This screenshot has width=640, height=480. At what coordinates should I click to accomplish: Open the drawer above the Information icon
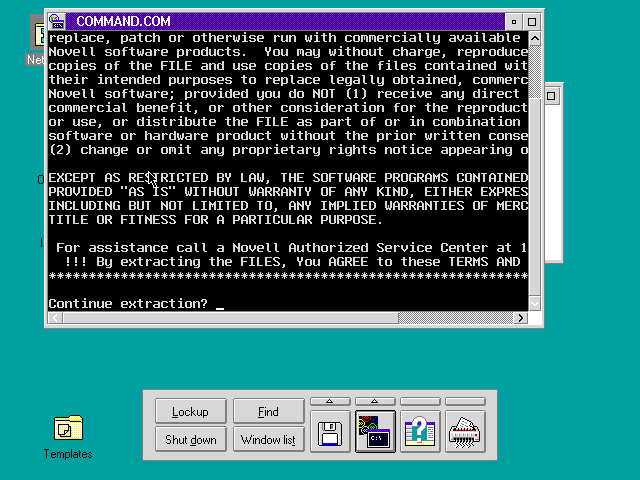(x=420, y=402)
